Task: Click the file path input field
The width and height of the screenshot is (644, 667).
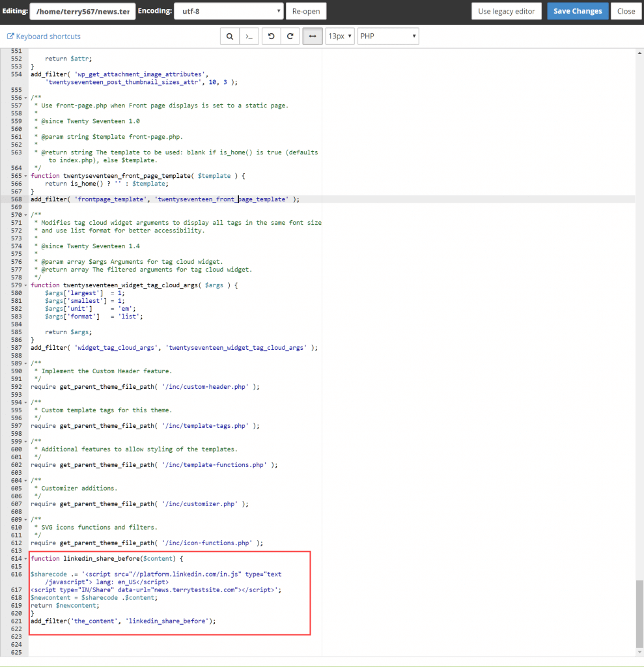Action: pos(83,11)
